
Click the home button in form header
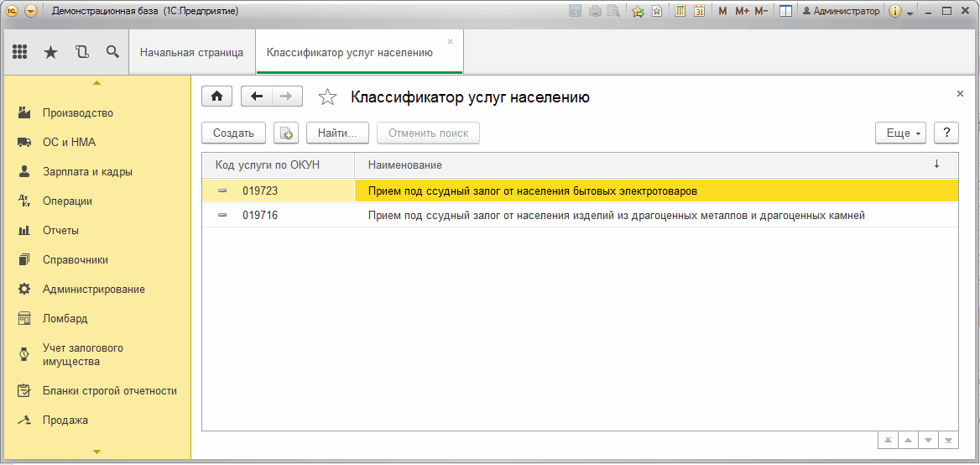coord(216,97)
